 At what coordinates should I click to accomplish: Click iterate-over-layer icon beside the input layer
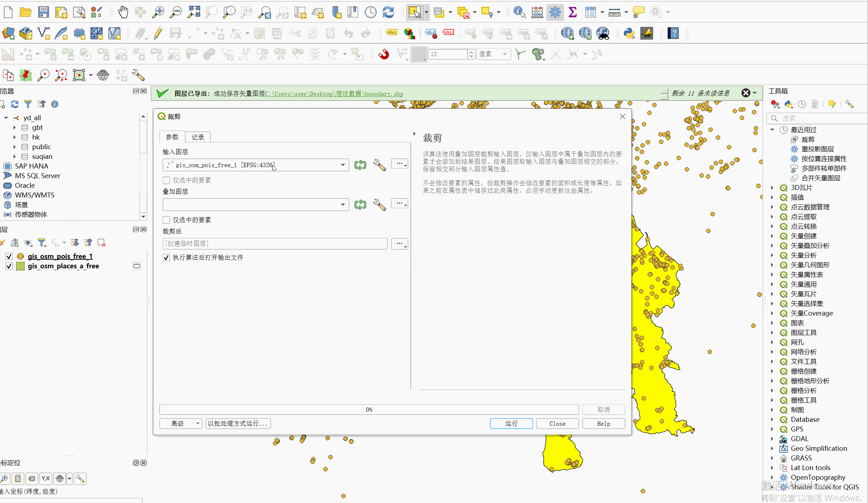click(x=360, y=165)
